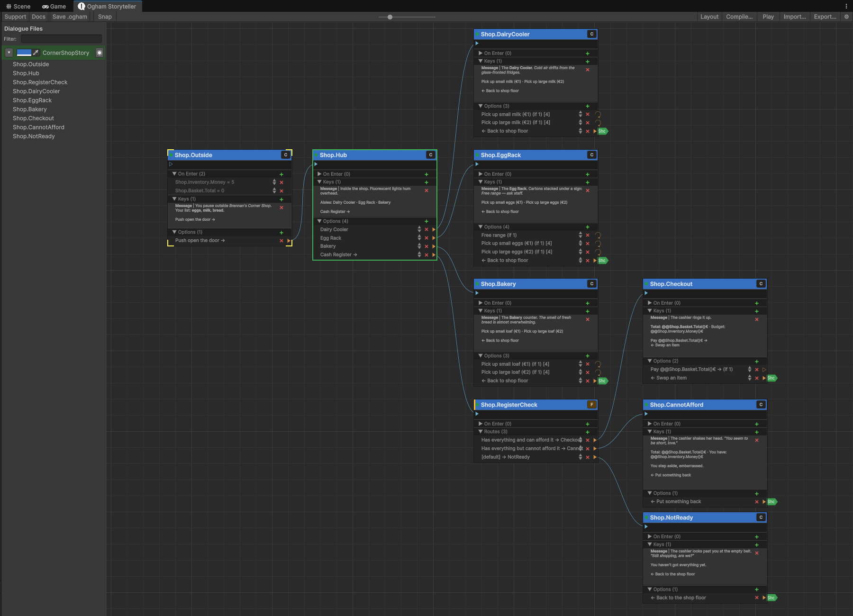853x616 pixels.
Task: Reorder the Shop.Basket.Total = 0 row stepper
Action: coord(274,190)
